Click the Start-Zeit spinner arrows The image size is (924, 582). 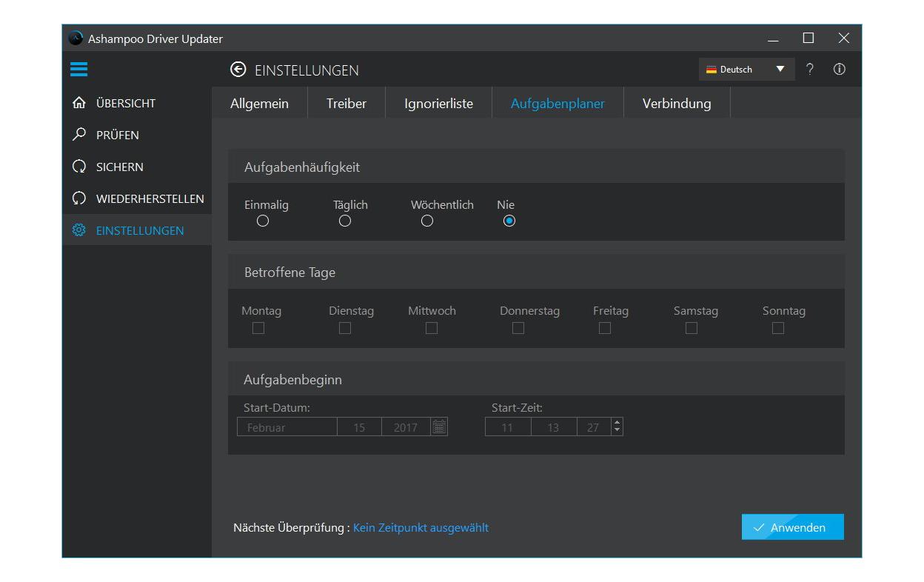pos(617,427)
